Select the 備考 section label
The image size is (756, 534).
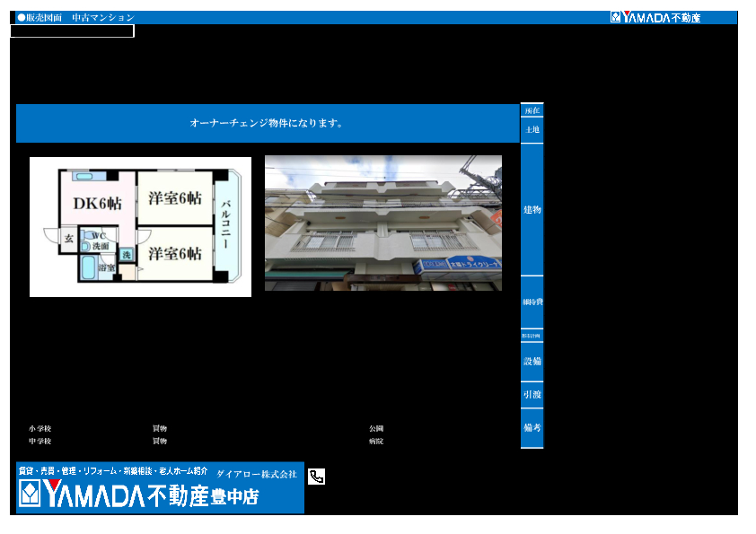click(532, 428)
